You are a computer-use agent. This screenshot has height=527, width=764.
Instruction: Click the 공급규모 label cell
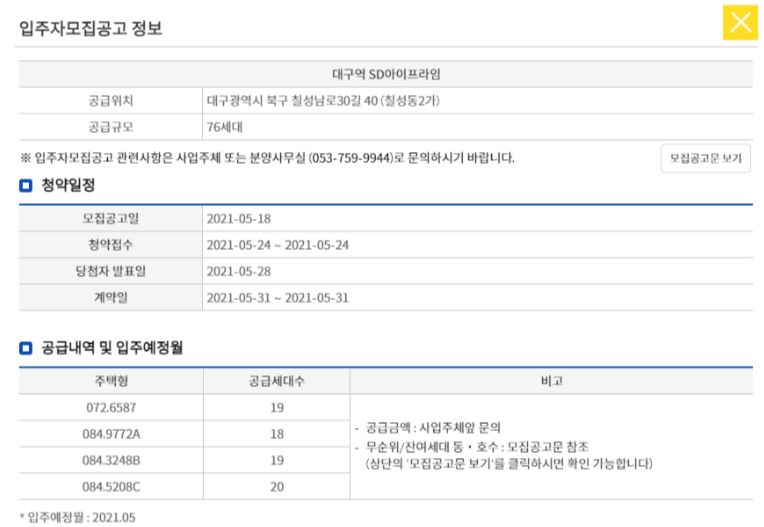coord(111,127)
